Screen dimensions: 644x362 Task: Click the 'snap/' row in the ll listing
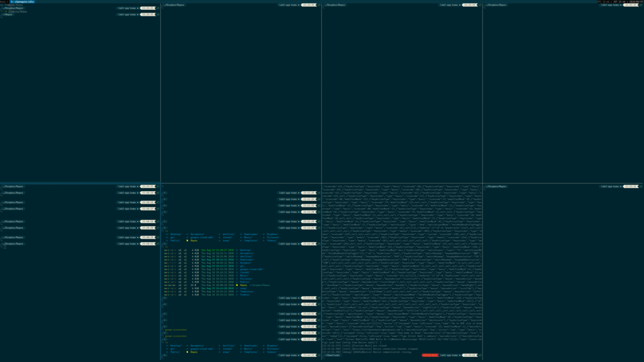[x=206, y=288]
